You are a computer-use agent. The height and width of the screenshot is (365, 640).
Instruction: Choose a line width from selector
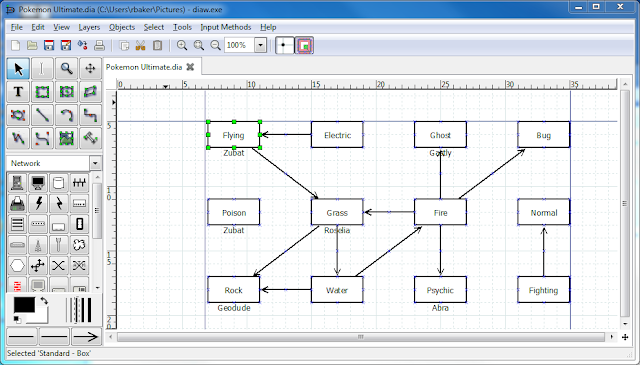point(79,310)
